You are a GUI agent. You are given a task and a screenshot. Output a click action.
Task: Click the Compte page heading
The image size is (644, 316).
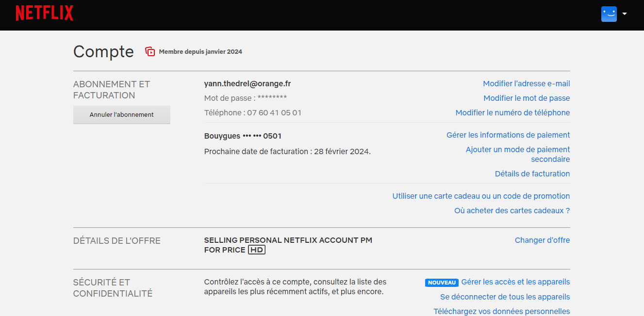point(103,51)
